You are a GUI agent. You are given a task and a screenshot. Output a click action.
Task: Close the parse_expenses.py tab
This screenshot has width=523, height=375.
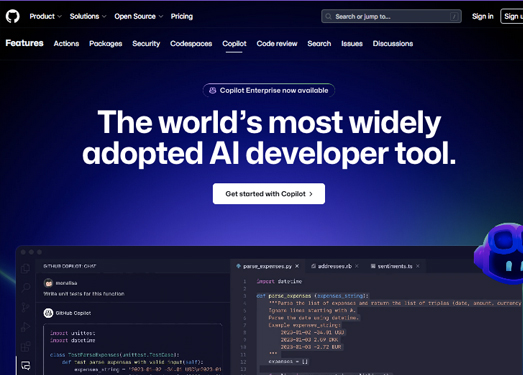click(297, 266)
